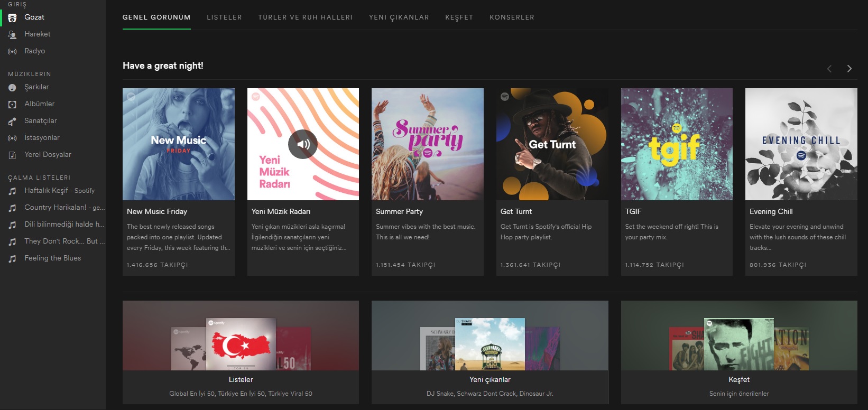
Task: Open the Keşfet category banner
Action: point(739,352)
